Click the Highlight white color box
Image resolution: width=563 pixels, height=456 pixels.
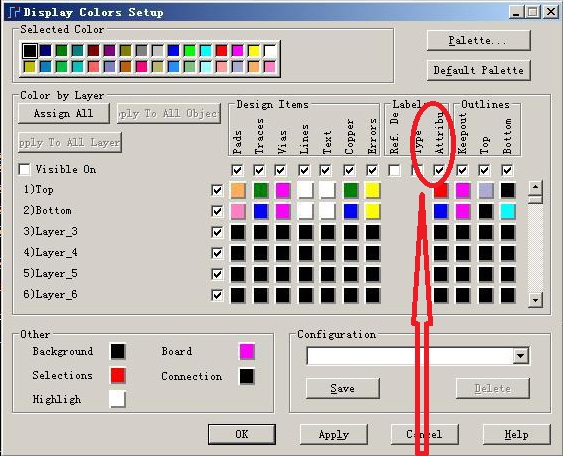coord(118,399)
